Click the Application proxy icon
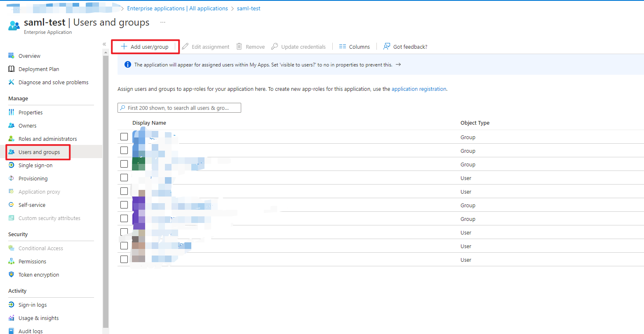This screenshot has height=334, width=644. [11, 192]
